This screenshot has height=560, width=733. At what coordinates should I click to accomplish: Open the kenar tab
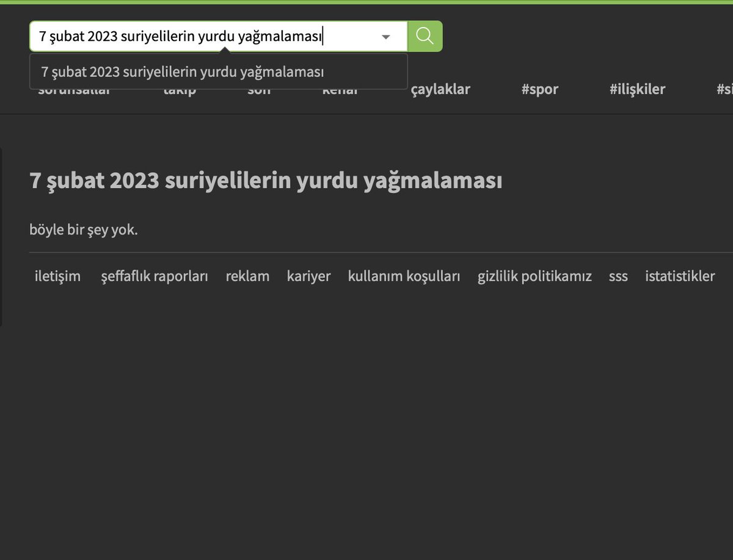pyautogui.click(x=340, y=92)
